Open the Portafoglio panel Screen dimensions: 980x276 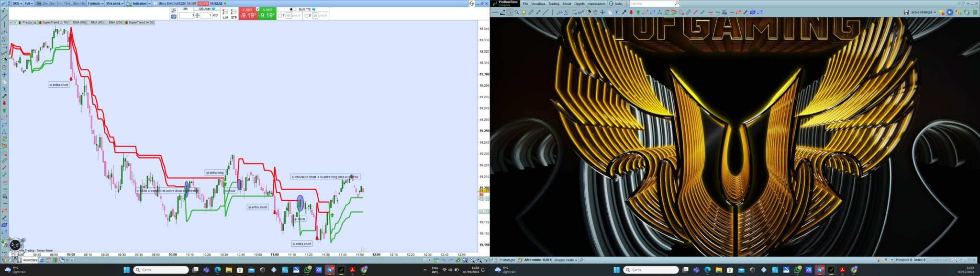tap(508, 260)
